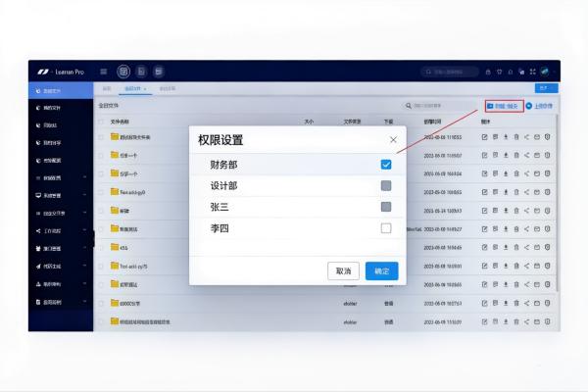Open the blue dropdown button at tab bar end

click(546, 88)
